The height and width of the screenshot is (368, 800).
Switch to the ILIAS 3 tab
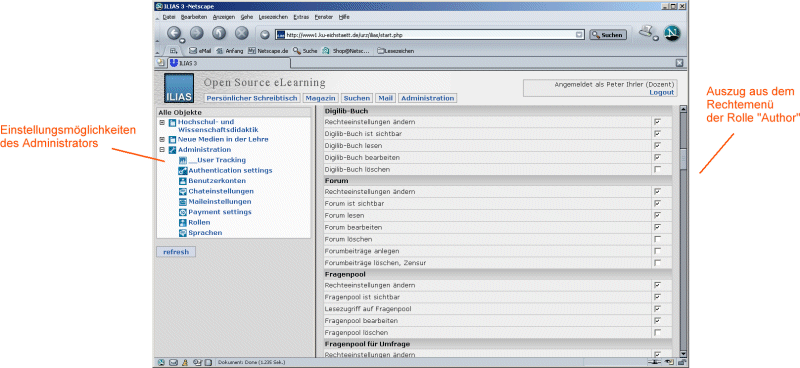click(x=229, y=63)
